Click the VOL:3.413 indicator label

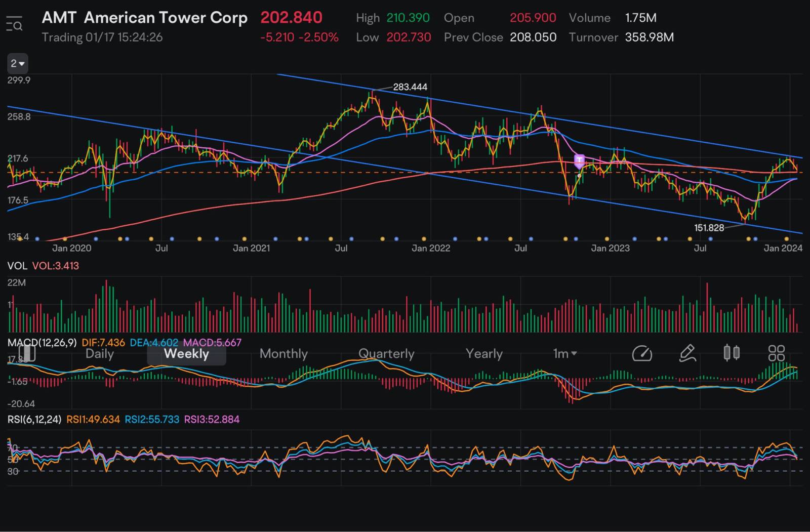pos(56,266)
